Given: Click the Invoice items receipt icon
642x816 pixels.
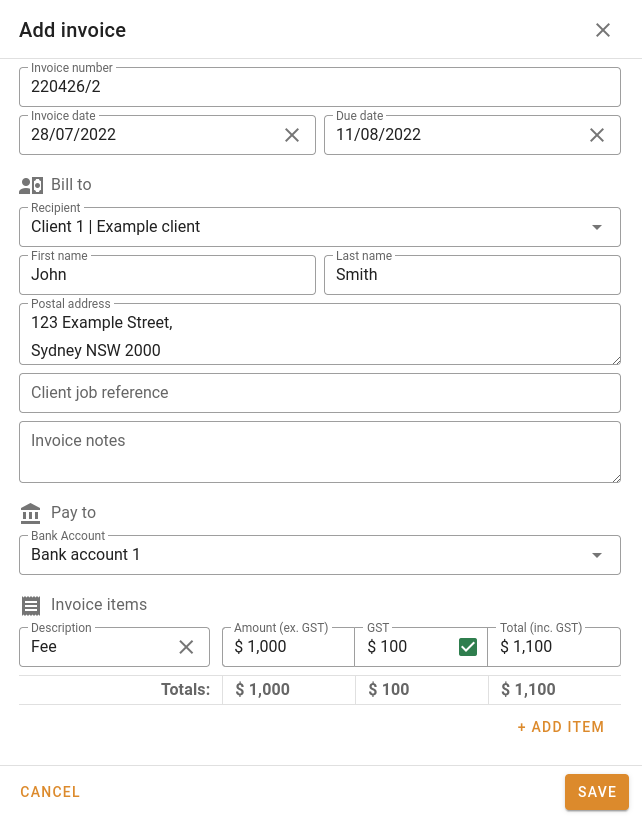Looking at the screenshot, I should pos(30,604).
